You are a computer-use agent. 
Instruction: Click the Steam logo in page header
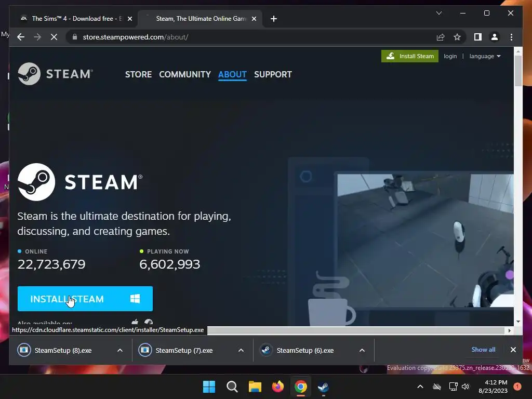click(55, 74)
